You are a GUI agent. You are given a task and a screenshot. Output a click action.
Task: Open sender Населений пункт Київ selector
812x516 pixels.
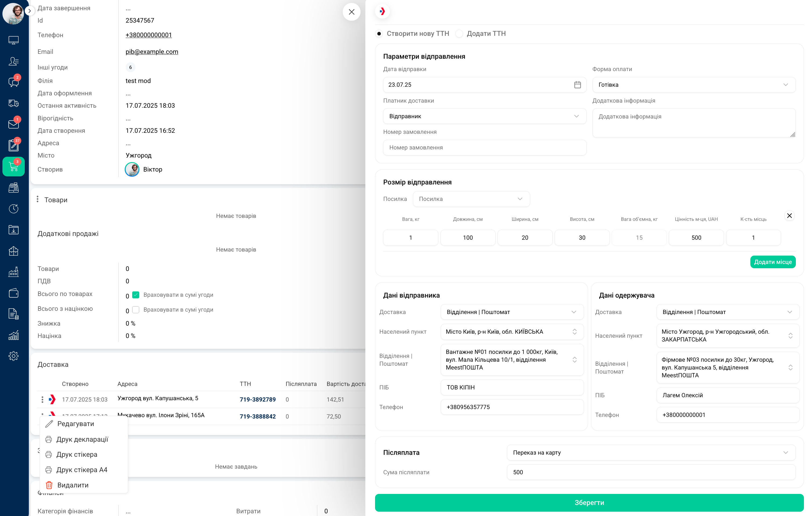tap(512, 332)
